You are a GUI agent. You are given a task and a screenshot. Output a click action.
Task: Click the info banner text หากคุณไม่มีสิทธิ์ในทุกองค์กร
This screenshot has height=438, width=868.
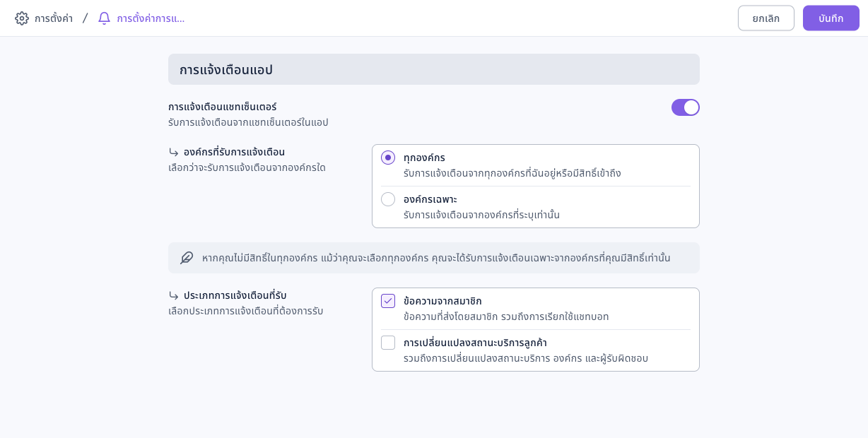click(436, 258)
